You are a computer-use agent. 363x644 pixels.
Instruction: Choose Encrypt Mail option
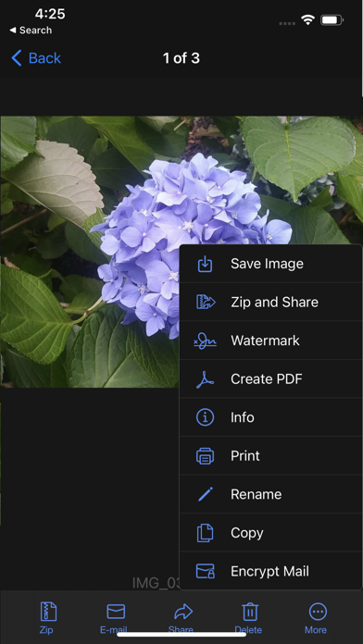click(x=271, y=571)
